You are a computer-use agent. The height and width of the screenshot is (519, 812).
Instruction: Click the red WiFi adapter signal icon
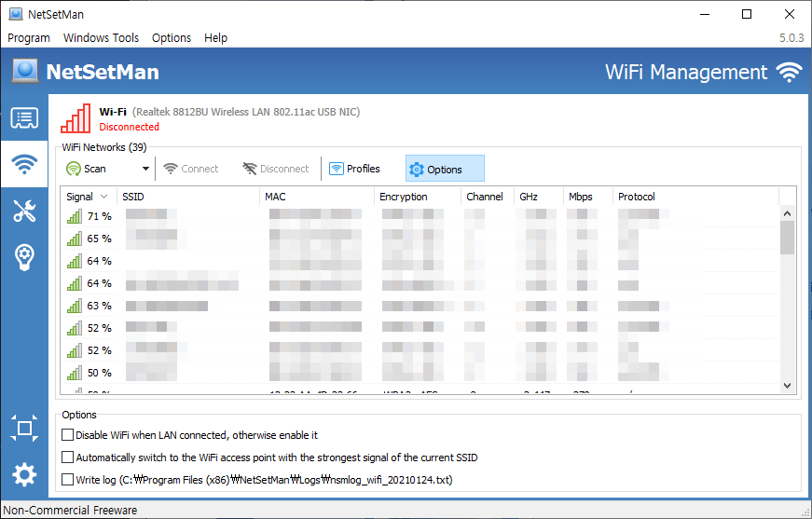(76, 118)
